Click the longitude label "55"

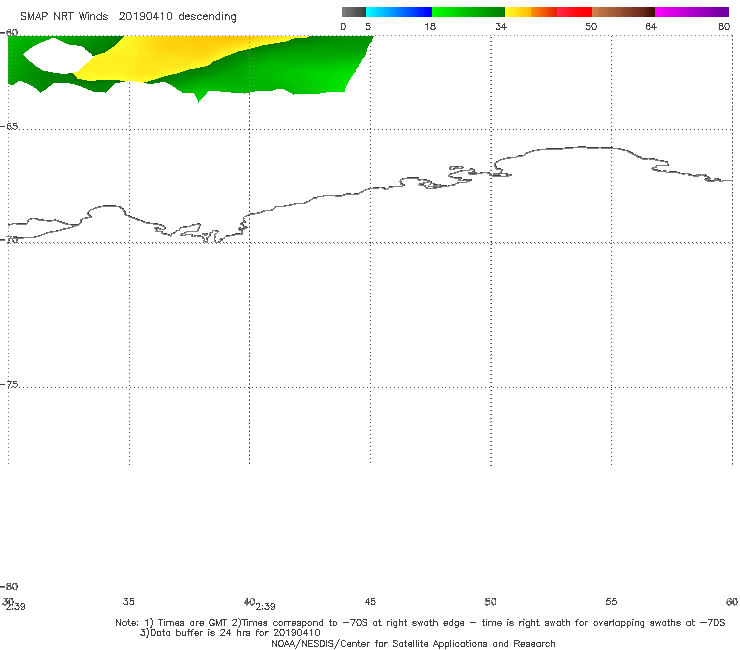click(611, 602)
